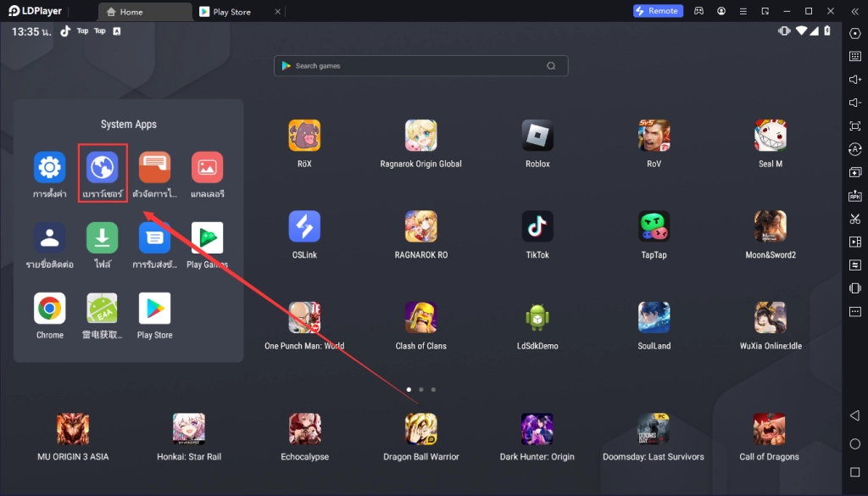This screenshot has height=496, width=868.
Task: Open more tools ellipsis in sidebar
Action: 855,312
